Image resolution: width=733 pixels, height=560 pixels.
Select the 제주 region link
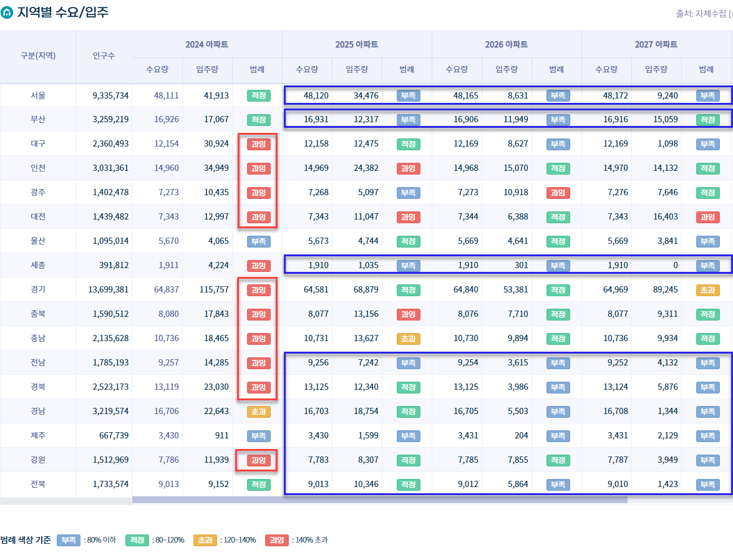point(38,435)
